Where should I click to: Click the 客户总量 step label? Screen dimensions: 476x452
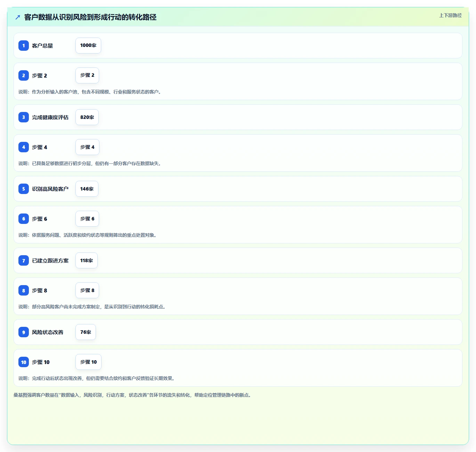[42, 46]
